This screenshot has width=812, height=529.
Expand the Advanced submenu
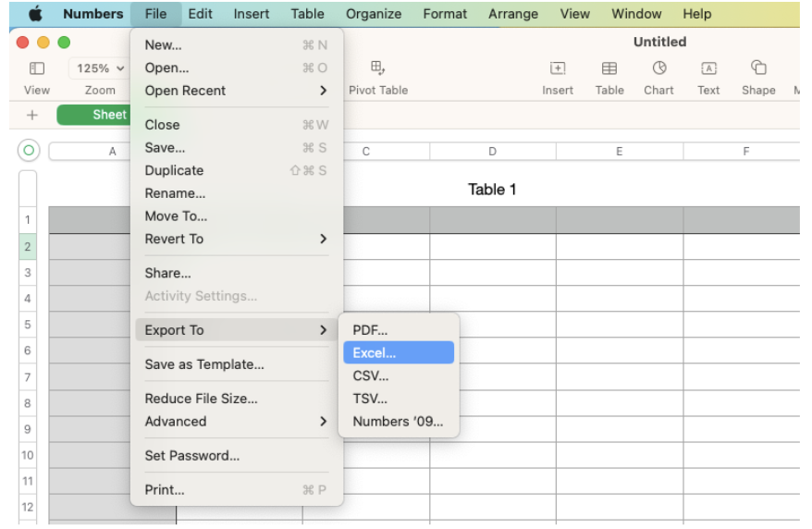[x=237, y=422]
